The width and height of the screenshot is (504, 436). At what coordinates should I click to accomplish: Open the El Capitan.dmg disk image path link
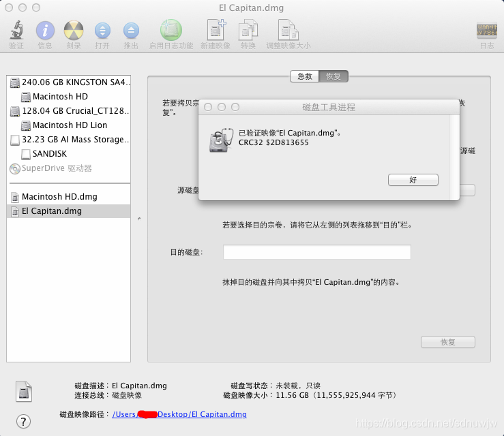coord(179,414)
